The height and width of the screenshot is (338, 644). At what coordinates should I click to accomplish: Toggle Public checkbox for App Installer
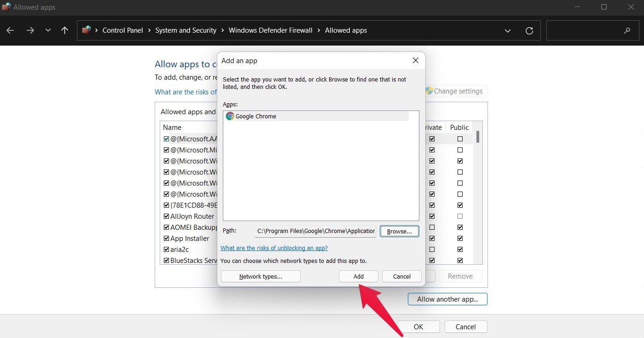(460, 239)
